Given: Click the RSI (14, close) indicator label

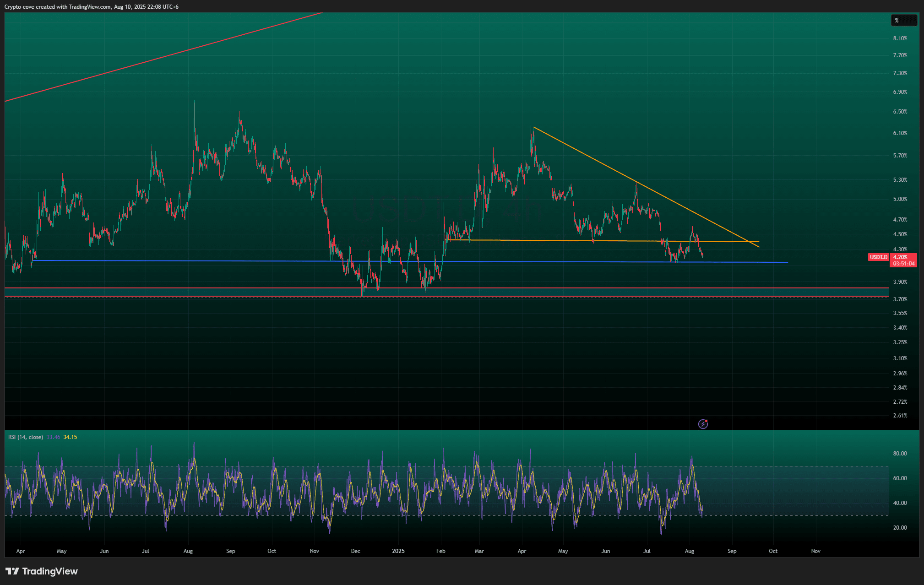Looking at the screenshot, I should point(26,437).
